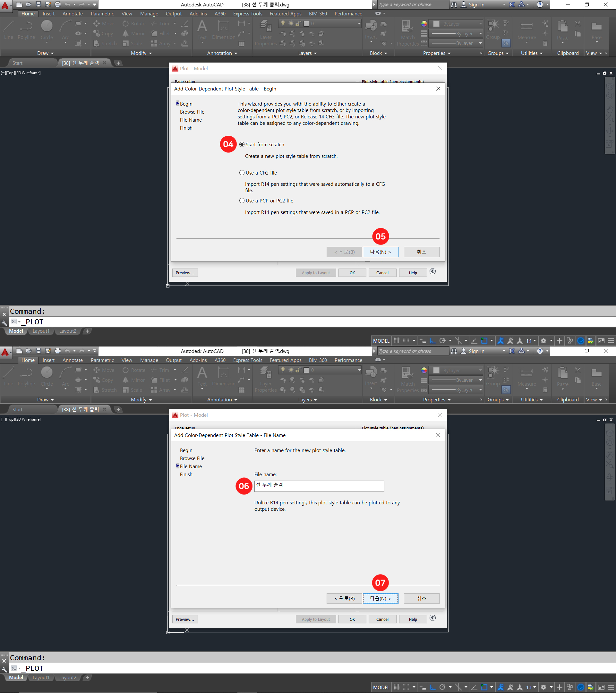Screen dimensions: 616x693
Task: Click Open folder icon in lower quick access toolbar
Action: 29,351
